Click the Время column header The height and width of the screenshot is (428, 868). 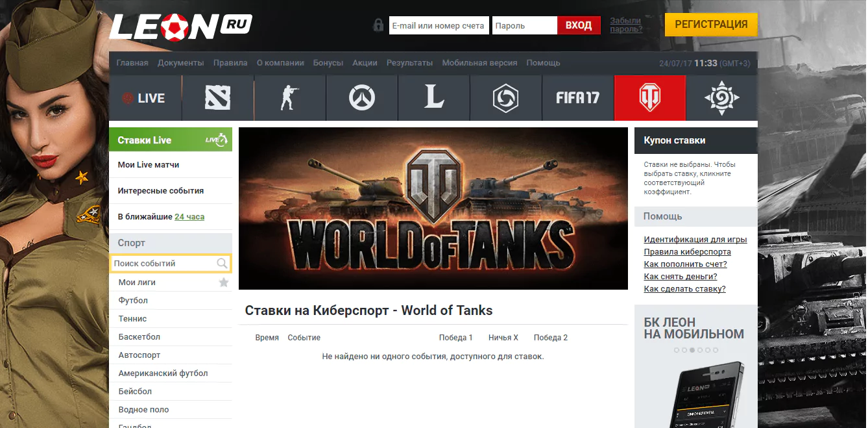[x=267, y=338]
